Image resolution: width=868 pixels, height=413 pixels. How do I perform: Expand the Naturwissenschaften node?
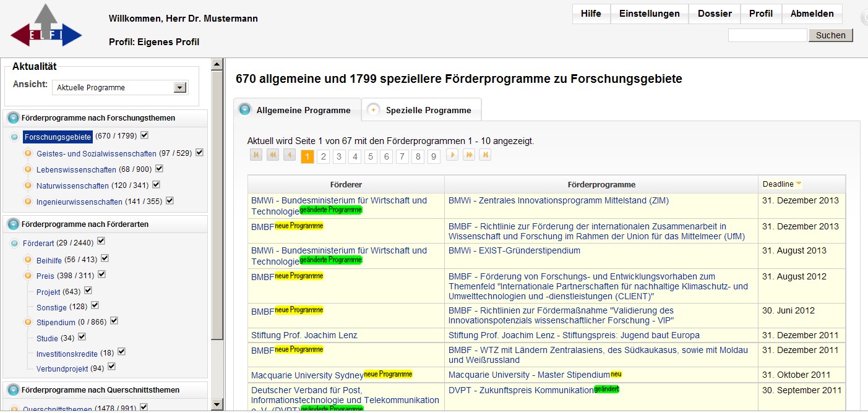tap(28, 185)
